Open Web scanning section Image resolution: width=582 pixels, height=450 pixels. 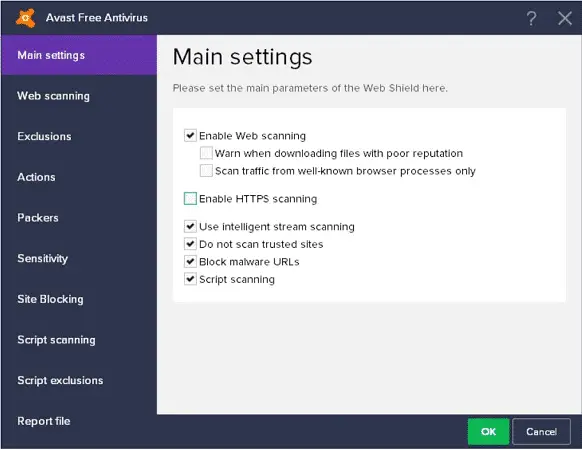pos(79,96)
